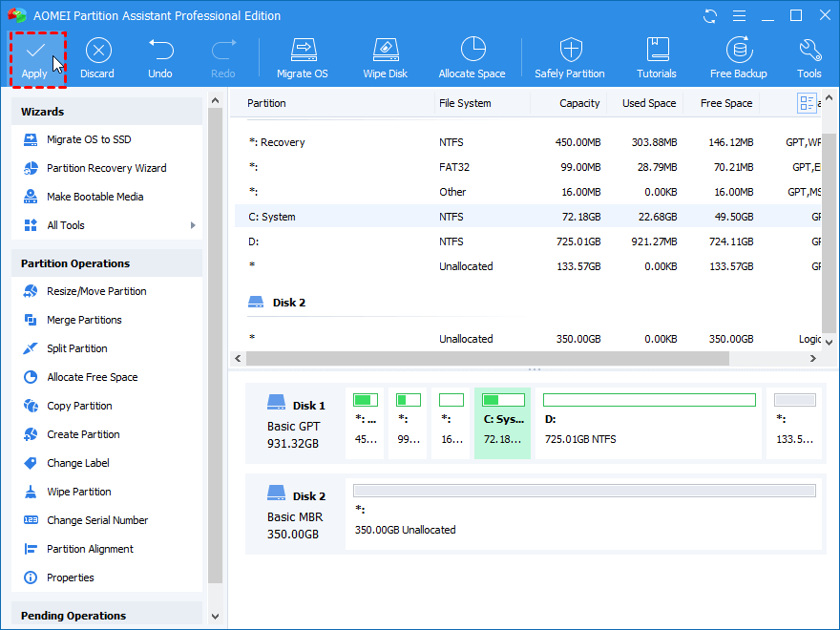Click the Discard toolbar icon
Screen dimensions: 840x630
click(97, 51)
